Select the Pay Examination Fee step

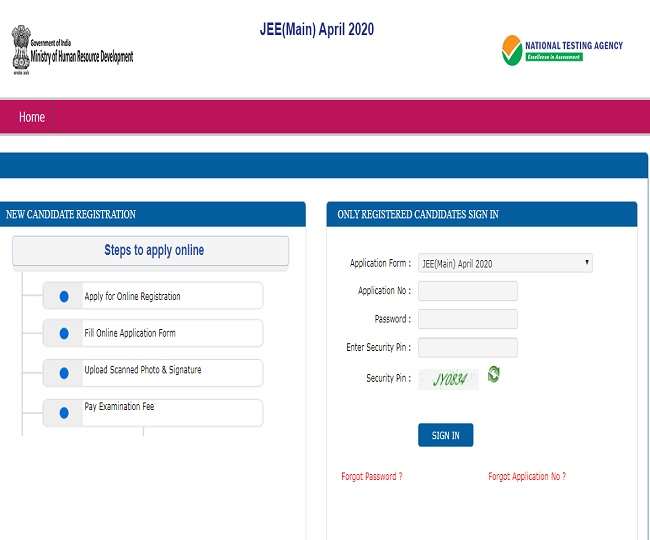point(119,408)
